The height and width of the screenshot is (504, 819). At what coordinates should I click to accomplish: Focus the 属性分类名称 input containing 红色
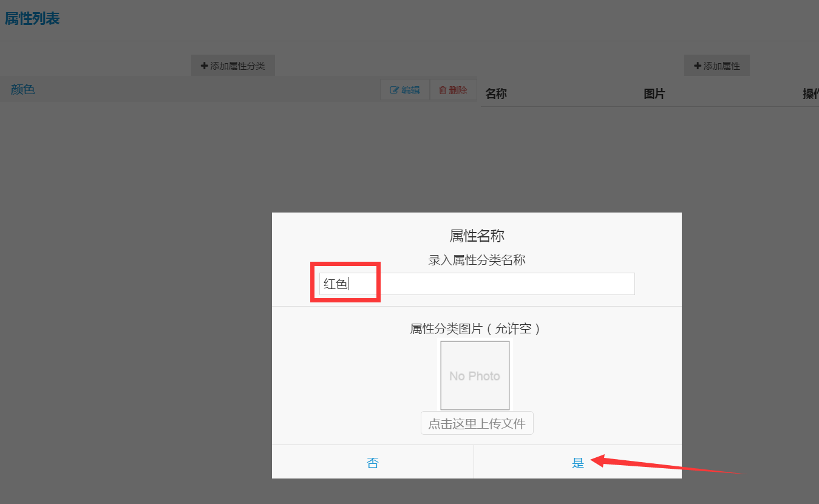pos(477,284)
